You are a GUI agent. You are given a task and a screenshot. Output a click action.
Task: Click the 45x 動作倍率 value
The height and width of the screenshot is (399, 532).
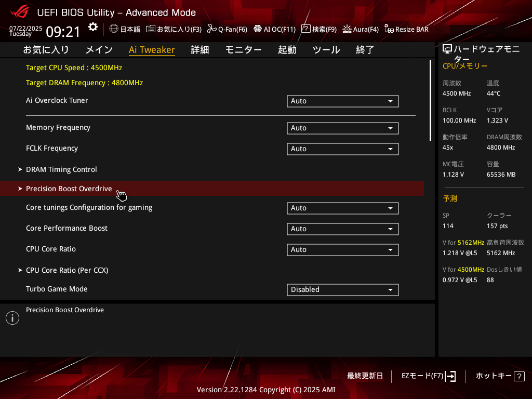pos(448,148)
